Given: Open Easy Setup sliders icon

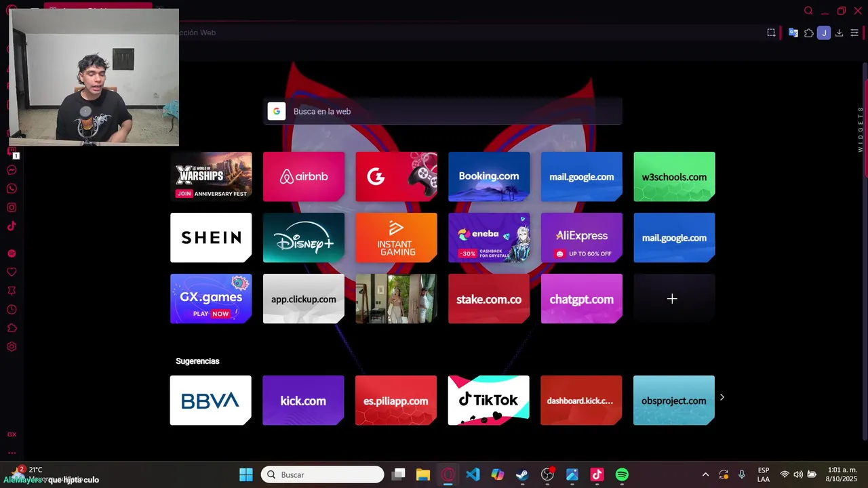Looking at the screenshot, I should click(x=854, y=33).
